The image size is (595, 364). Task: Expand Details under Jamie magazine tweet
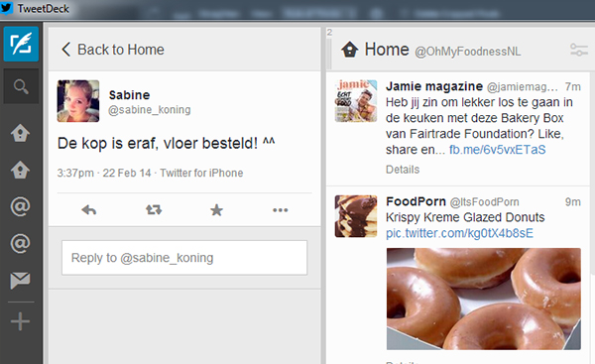click(x=403, y=170)
